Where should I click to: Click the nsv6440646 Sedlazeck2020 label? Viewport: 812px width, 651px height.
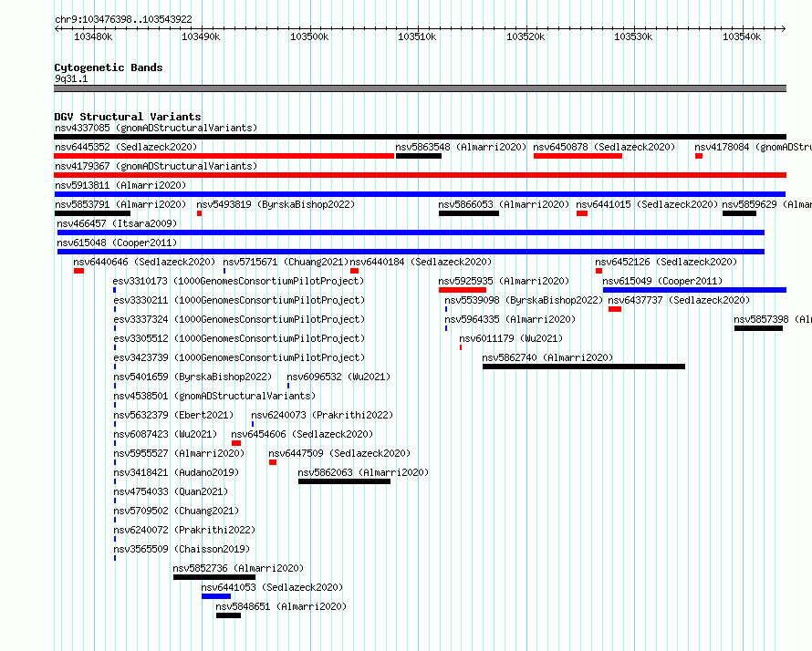[144, 262]
